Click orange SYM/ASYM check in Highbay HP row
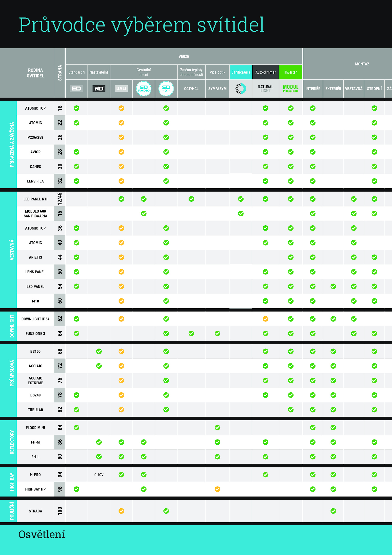 tap(218, 489)
